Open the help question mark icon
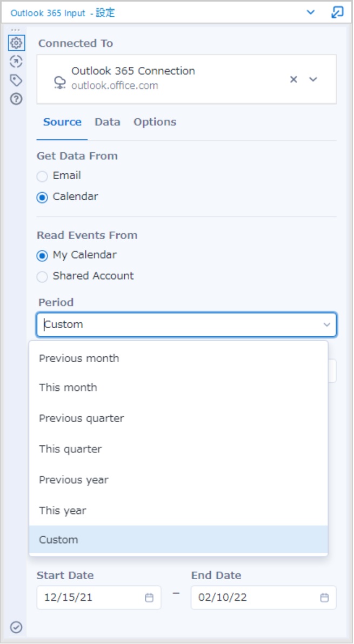This screenshot has width=354, height=644. (x=16, y=99)
